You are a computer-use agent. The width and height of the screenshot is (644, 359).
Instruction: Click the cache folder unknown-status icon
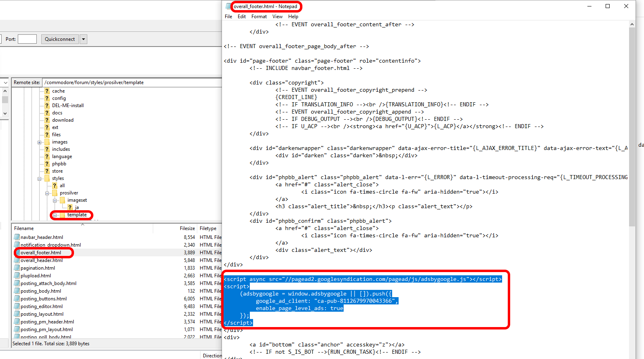tap(47, 91)
